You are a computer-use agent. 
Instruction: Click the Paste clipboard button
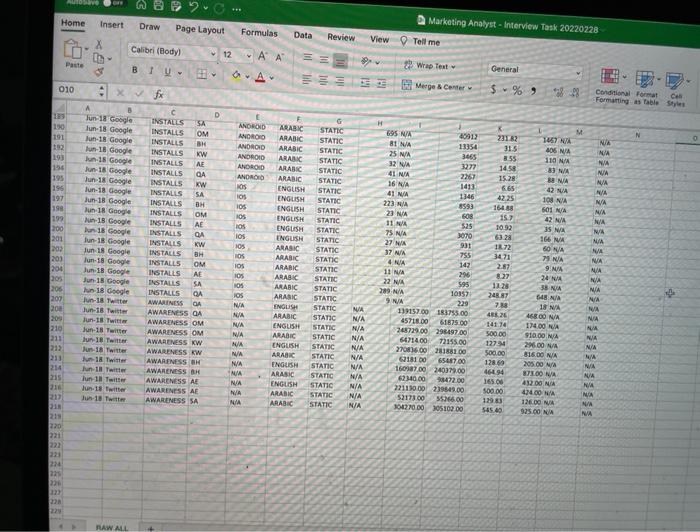[x=73, y=54]
